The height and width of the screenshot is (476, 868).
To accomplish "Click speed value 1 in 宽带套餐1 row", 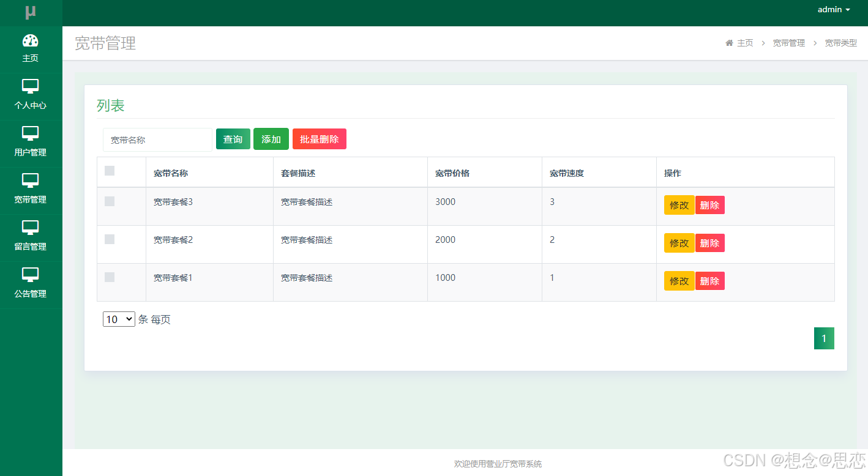I will [x=552, y=278].
